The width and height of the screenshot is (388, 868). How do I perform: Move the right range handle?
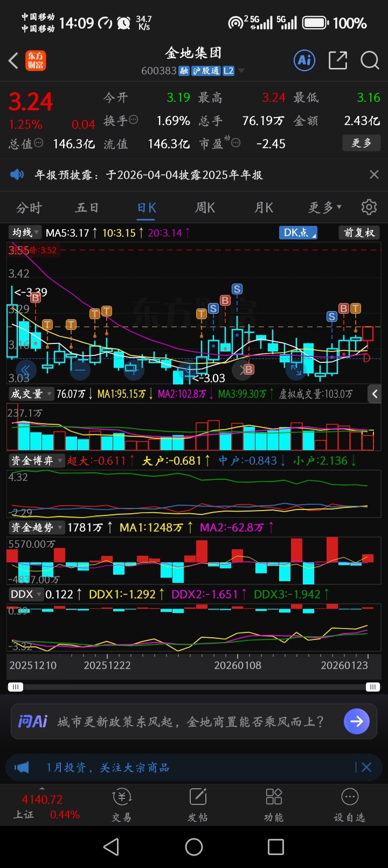click(372, 687)
